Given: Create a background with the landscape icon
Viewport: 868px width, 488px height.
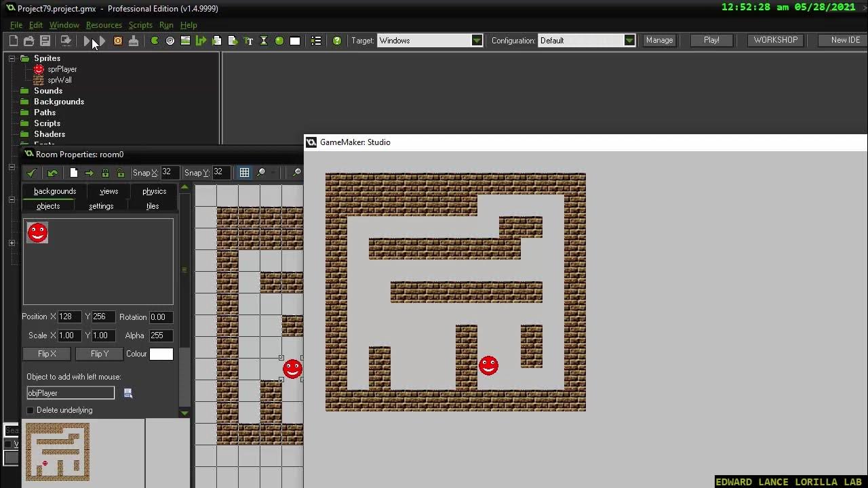Looking at the screenshot, I should tap(185, 41).
